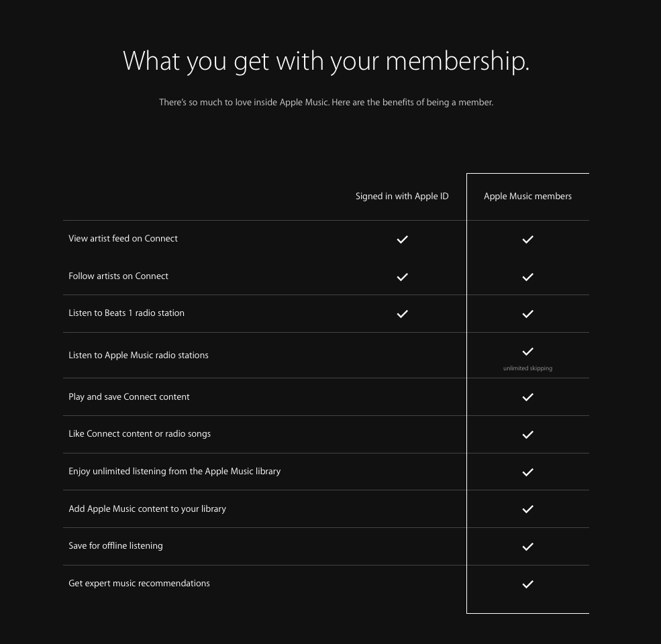661x644 pixels.
Task: Click members checkmark for View artist feed
Action: tap(527, 239)
